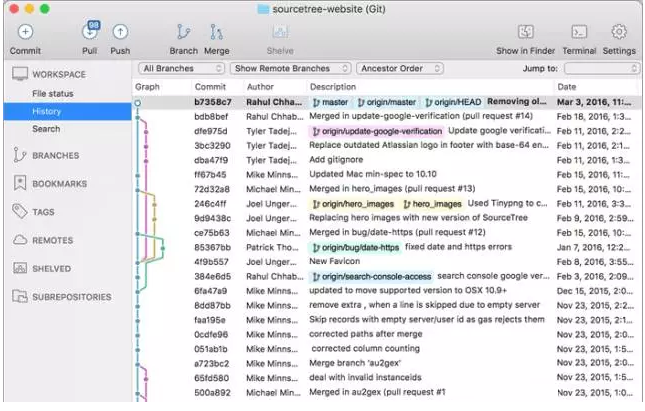Click the Merge toolbar icon
This screenshot has width=645, height=411.
pyautogui.click(x=216, y=32)
